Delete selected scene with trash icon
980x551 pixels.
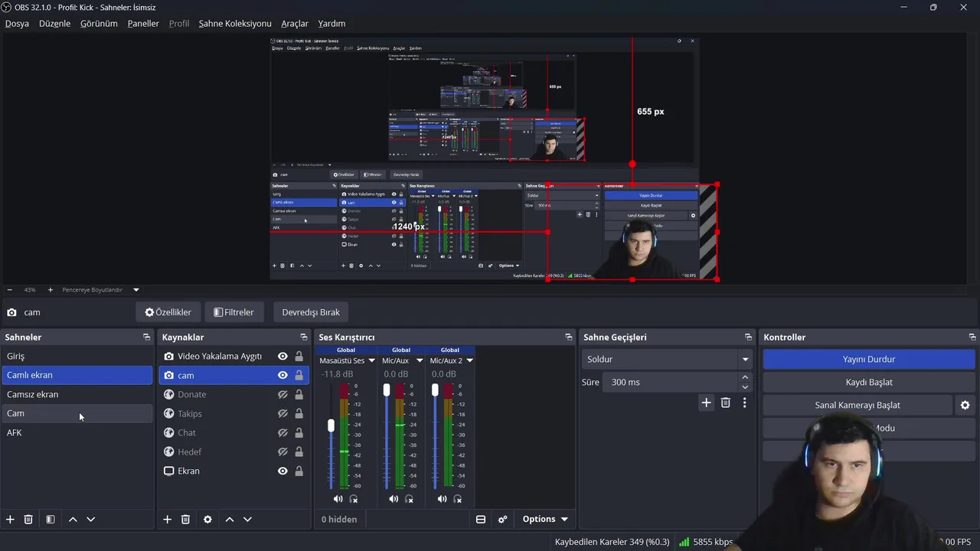click(x=28, y=519)
